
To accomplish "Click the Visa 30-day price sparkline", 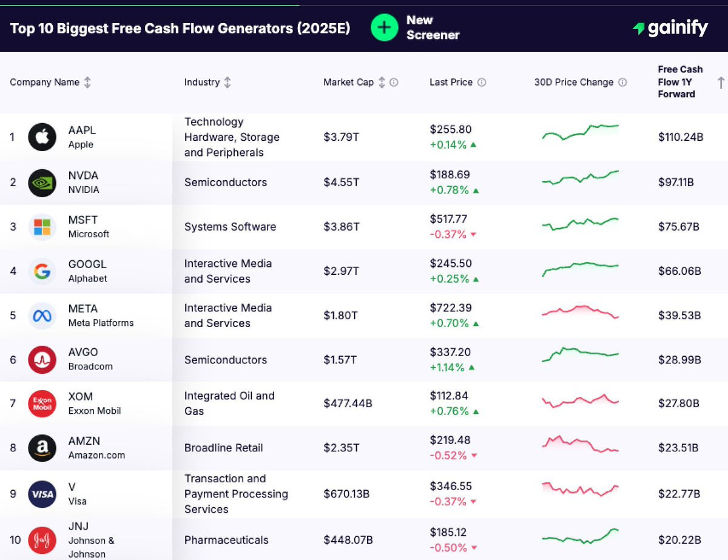I will 580,489.
